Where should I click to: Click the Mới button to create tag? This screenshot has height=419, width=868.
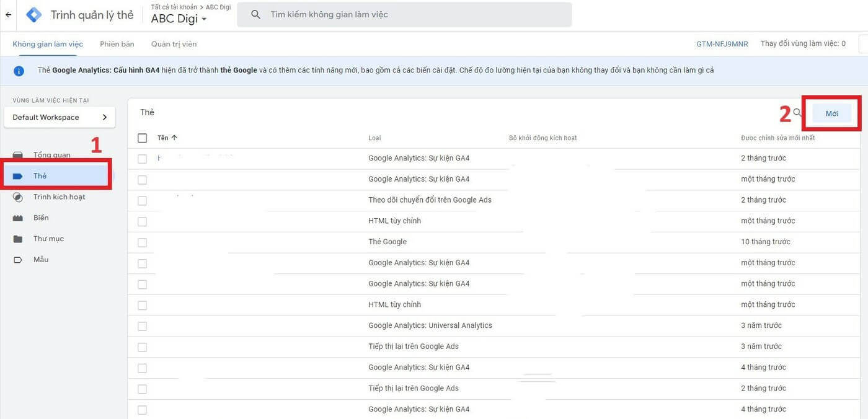(832, 113)
